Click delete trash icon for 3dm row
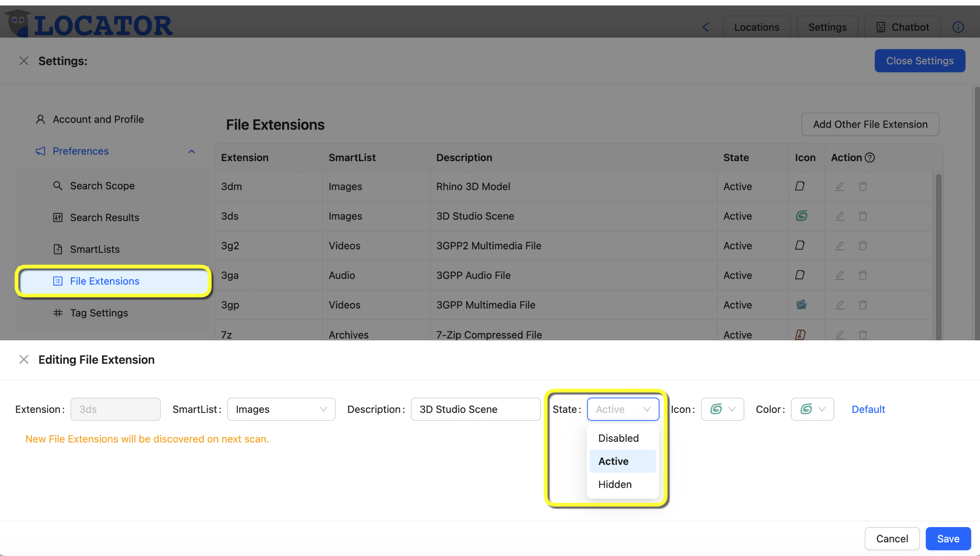Image resolution: width=980 pixels, height=556 pixels. coord(863,186)
